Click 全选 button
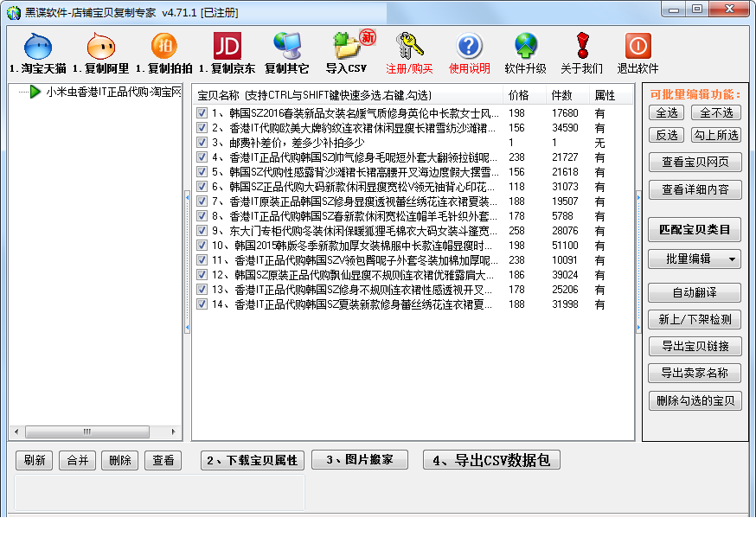Image resolution: width=756 pixels, height=537 pixels. click(x=667, y=112)
